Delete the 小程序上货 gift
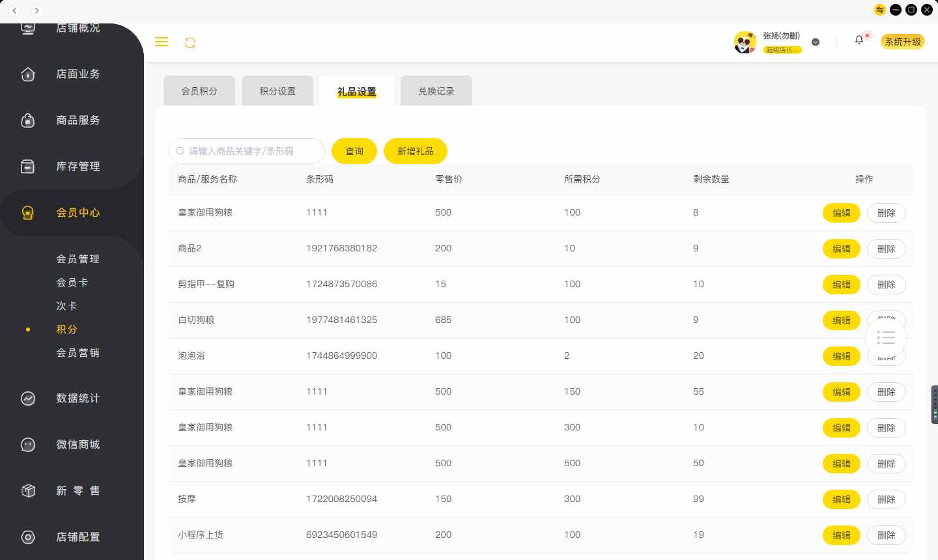 pos(887,535)
